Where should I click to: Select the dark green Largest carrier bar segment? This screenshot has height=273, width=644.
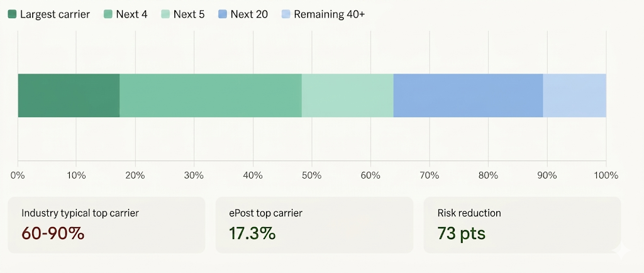(x=69, y=96)
